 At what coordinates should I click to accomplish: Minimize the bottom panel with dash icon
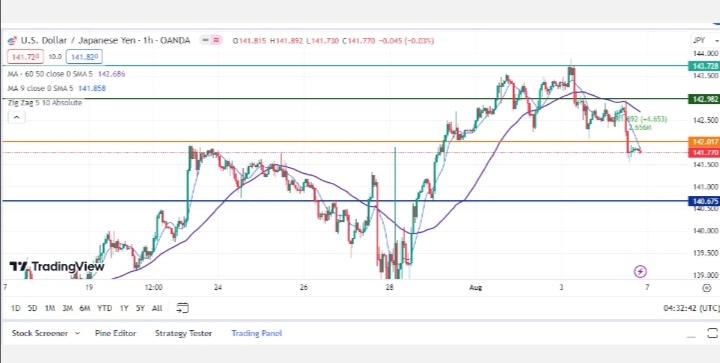coord(691,336)
